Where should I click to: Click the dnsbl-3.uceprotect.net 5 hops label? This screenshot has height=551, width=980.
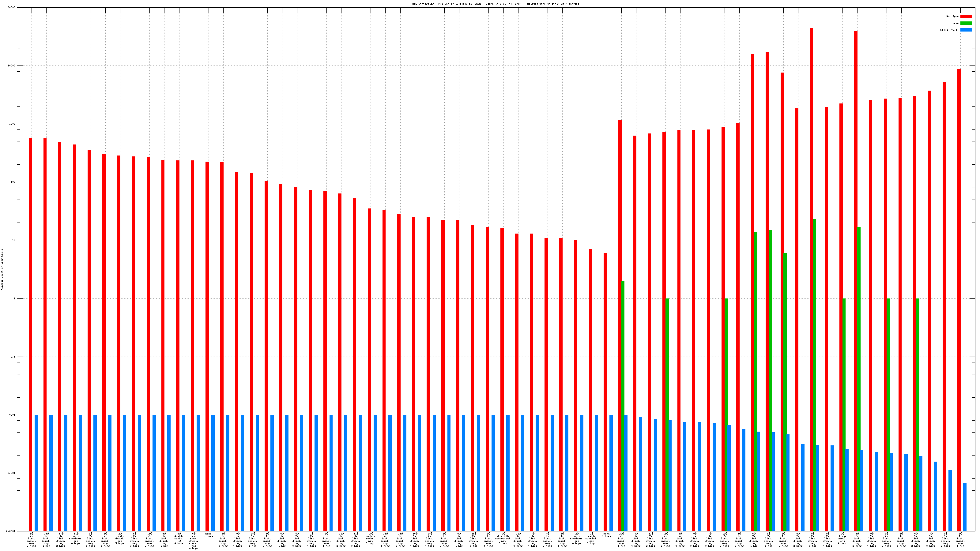(x=503, y=539)
